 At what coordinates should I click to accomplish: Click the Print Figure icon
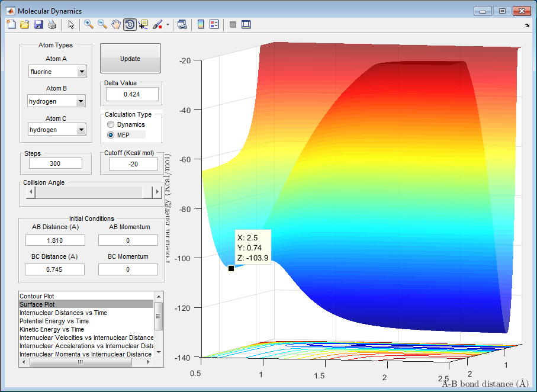click(52, 25)
